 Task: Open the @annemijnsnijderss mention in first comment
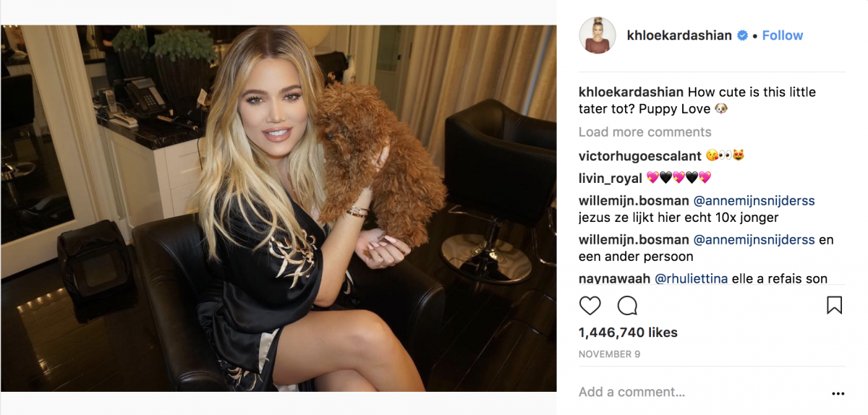click(x=754, y=200)
